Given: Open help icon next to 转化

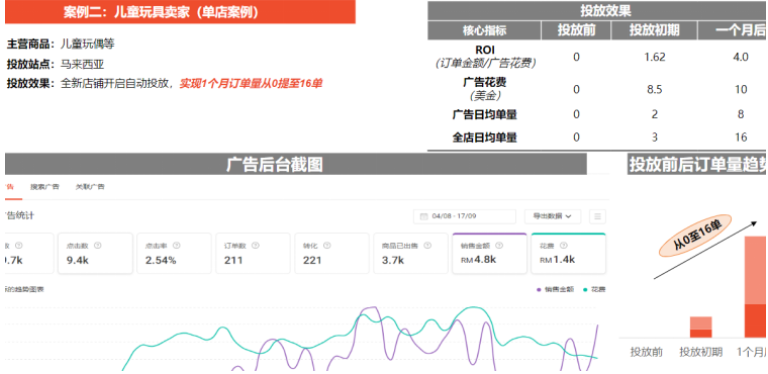Looking at the screenshot, I should [x=327, y=245].
